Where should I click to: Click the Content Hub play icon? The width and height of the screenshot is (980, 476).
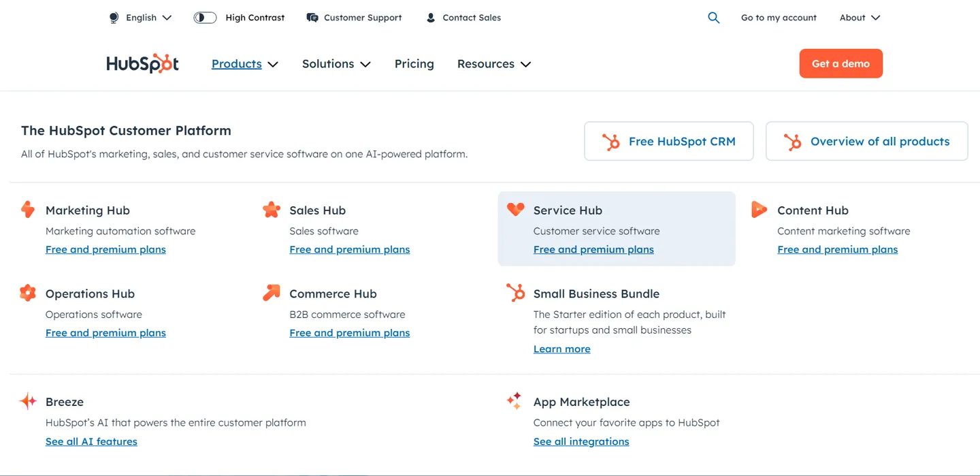point(759,209)
